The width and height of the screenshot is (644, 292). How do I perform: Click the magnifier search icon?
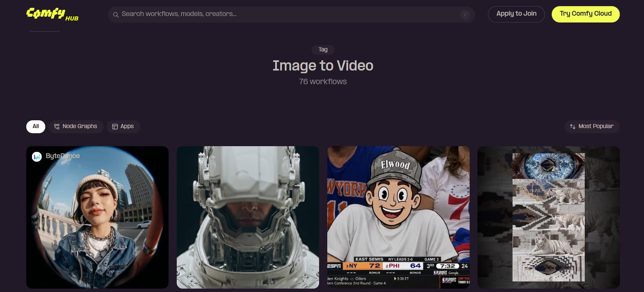116,15
